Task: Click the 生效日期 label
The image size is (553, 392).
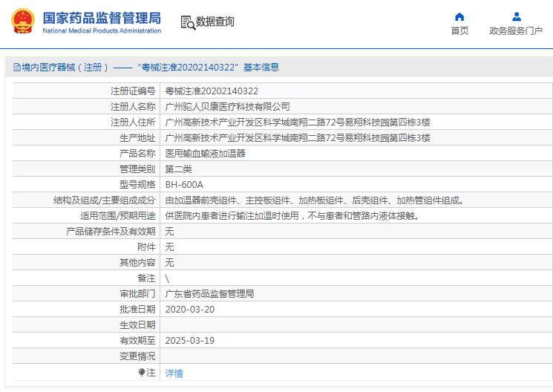Action: tap(137, 324)
